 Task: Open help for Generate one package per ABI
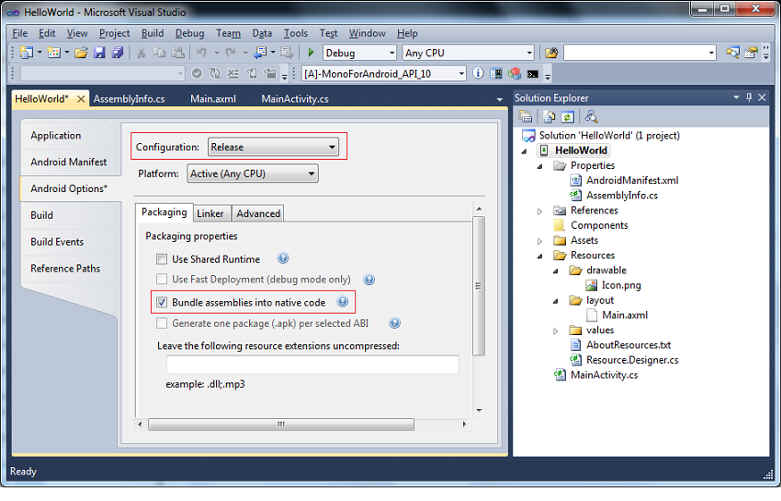394,324
